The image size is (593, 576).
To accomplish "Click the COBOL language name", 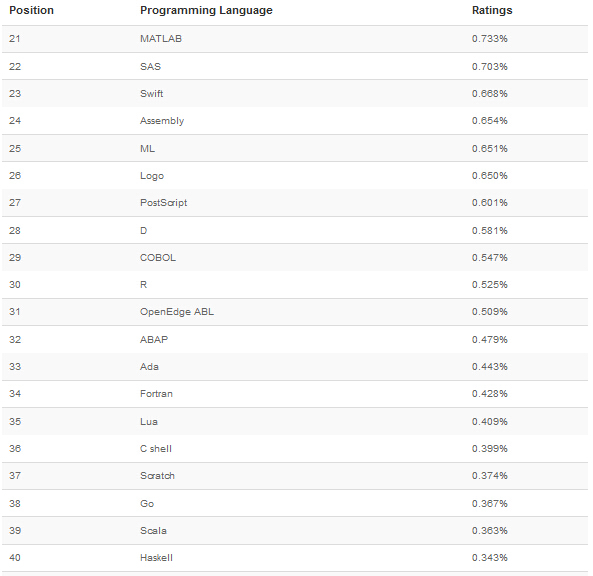I will click(x=158, y=258).
